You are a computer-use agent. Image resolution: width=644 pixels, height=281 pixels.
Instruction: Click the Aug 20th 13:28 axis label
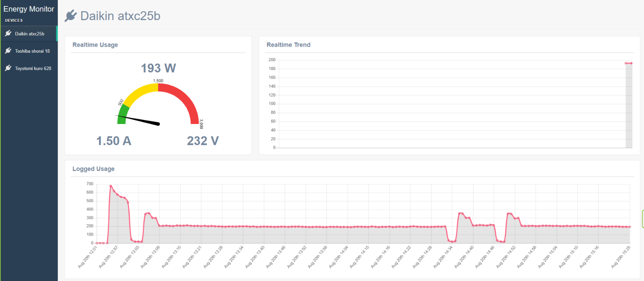pyautogui.click(x=213, y=257)
